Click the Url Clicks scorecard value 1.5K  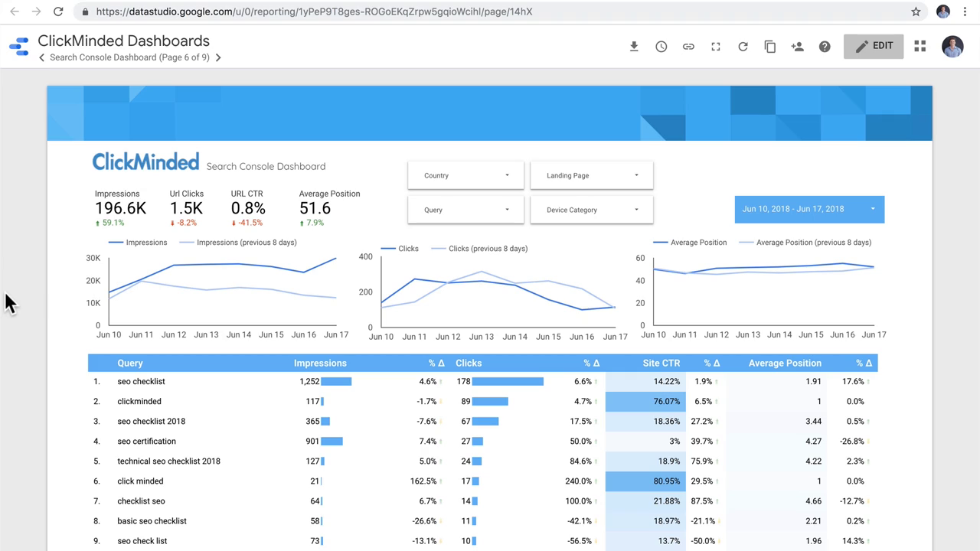click(x=186, y=208)
